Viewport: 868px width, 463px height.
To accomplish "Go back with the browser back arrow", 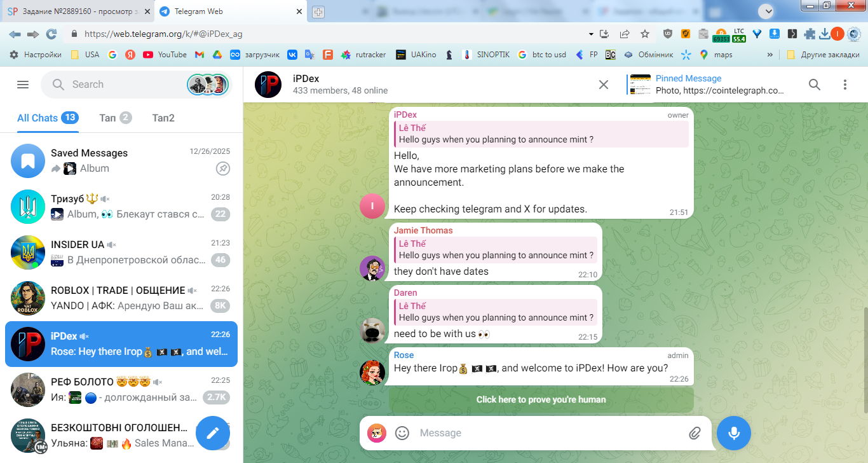I will (15, 34).
